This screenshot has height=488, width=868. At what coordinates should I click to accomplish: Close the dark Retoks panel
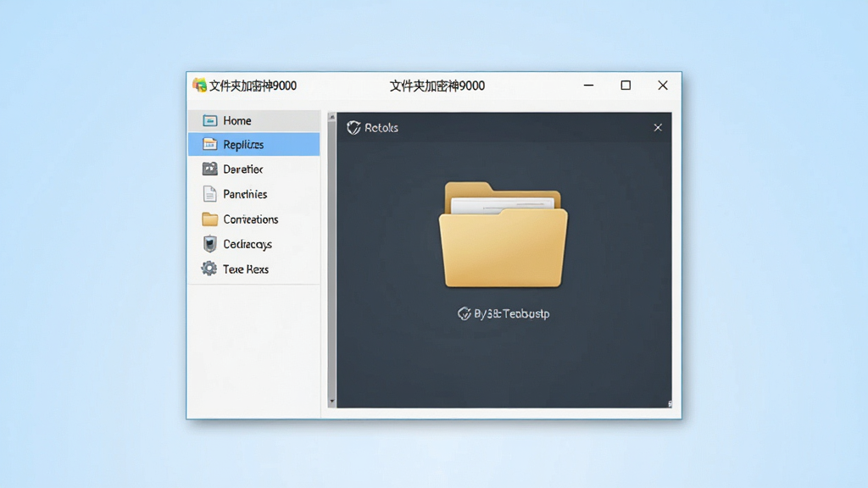(x=658, y=128)
